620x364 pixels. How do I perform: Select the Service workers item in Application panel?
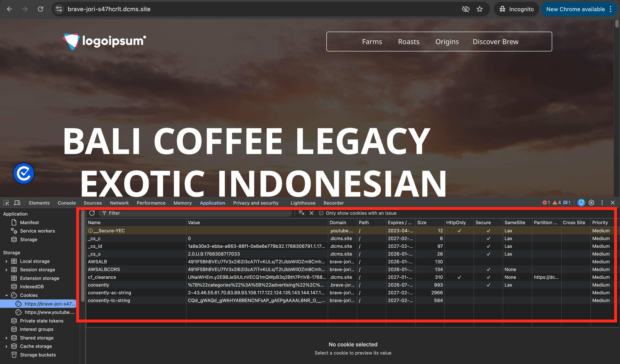click(37, 231)
